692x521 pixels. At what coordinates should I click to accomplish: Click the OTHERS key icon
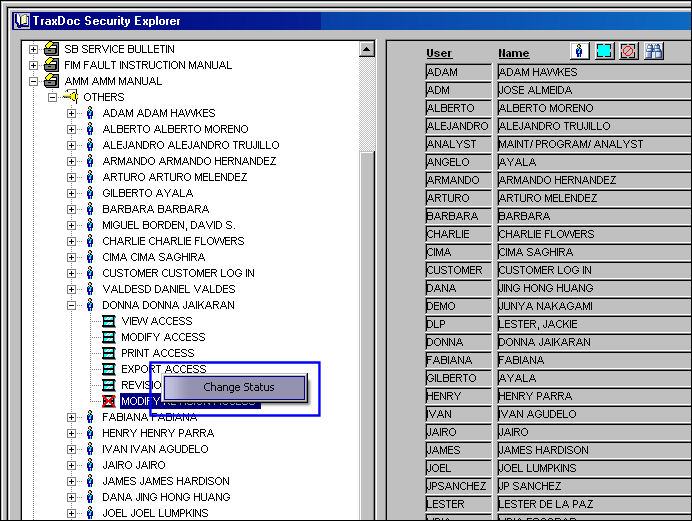click(71, 97)
